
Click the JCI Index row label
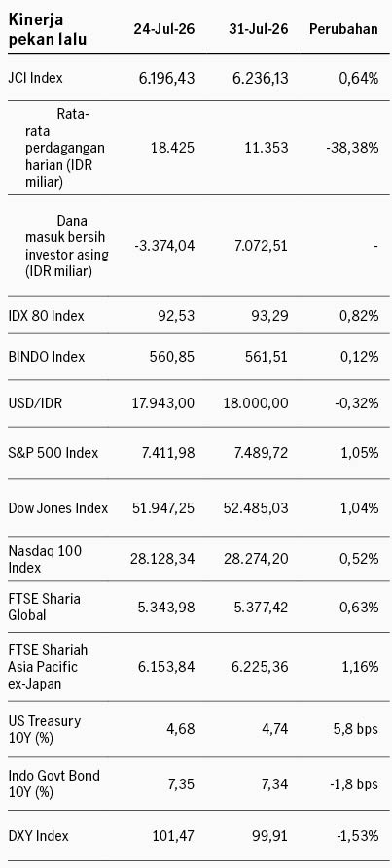[x=35, y=78]
